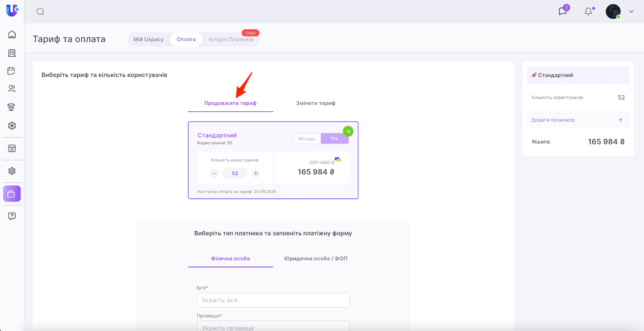Click the total amount 165 984 ₴ in summary

tap(606, 142)
